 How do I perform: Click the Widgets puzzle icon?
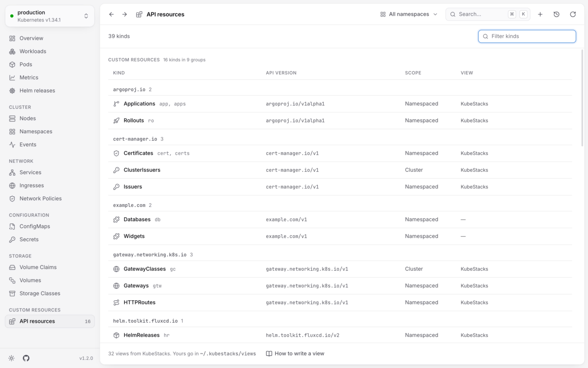[116, 236]
